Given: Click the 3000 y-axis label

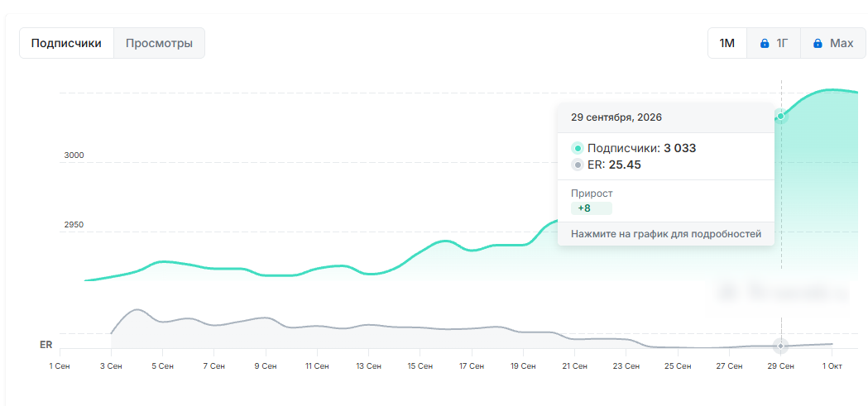Looking at the screenshot, I should pos(74,155).
